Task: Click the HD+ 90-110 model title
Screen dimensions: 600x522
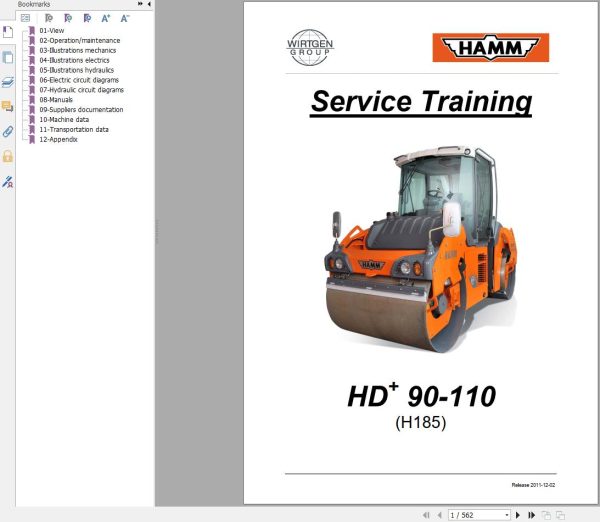Action: click(421, 396)
